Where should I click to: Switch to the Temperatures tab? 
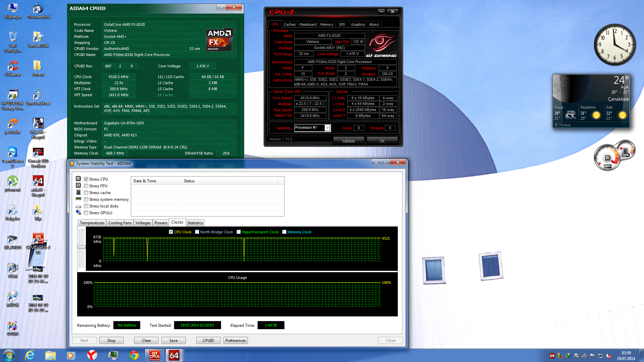click(92, 223)
